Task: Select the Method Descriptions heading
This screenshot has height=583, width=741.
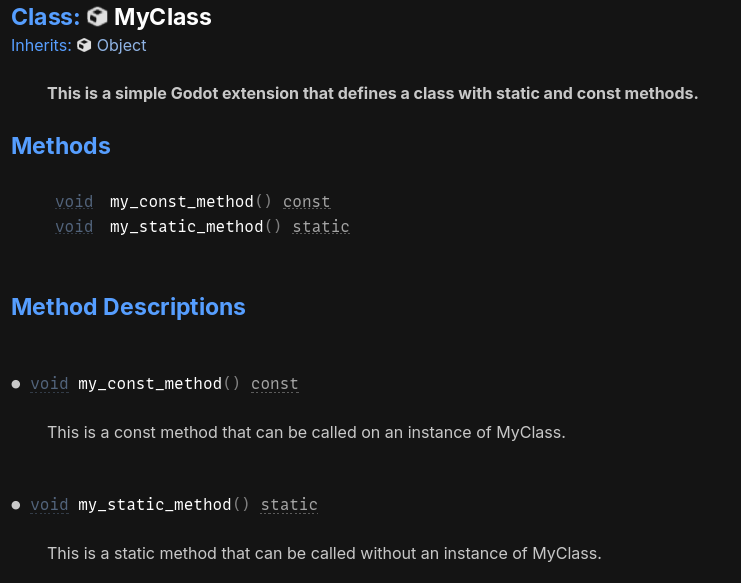Action: point(129,307)
